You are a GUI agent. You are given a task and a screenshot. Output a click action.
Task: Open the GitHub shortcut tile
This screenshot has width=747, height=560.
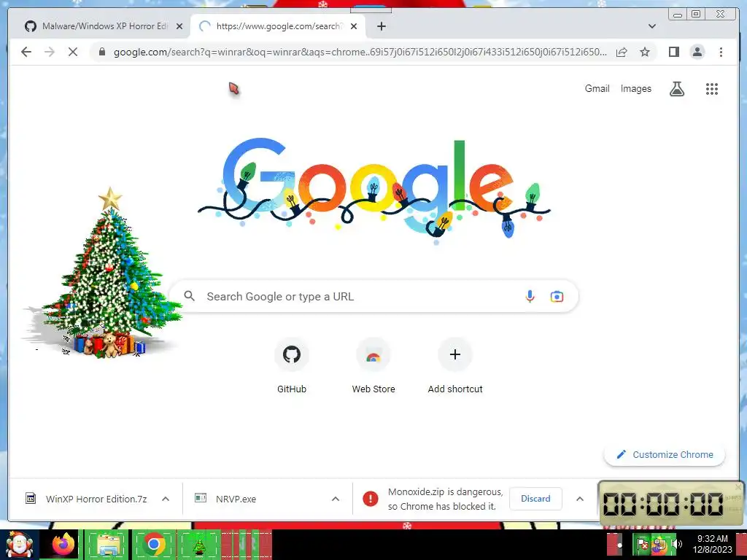pyautogui.click(x=292, y=366)
